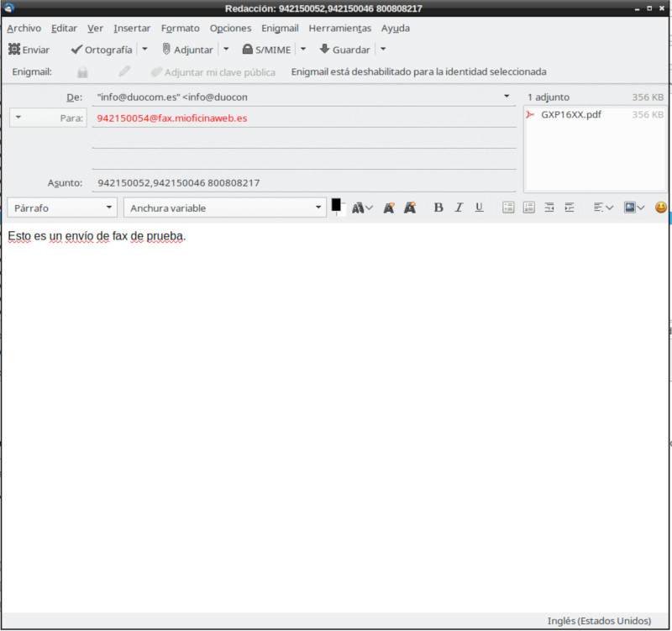The width and height of the screenshot is (672, 631).
Task: Insert a bulleted list
Action: (x=508, y=208)
